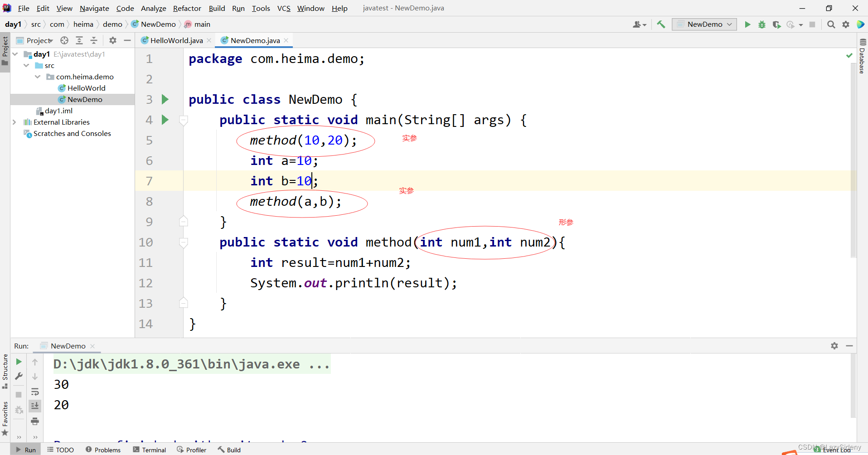Click run gutter arrow on line 4
The width and height of the screenshot is (868, 455).
coord(165,120)
